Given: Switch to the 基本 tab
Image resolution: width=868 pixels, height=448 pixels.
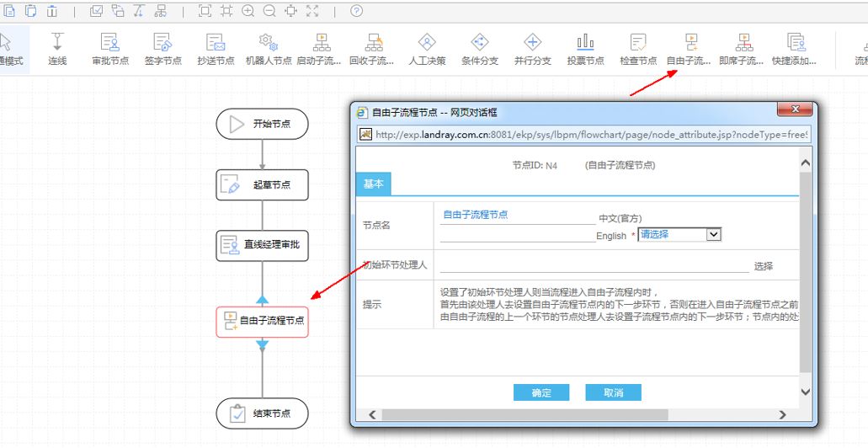Looking at the screenshot, I should pos(373,184).
